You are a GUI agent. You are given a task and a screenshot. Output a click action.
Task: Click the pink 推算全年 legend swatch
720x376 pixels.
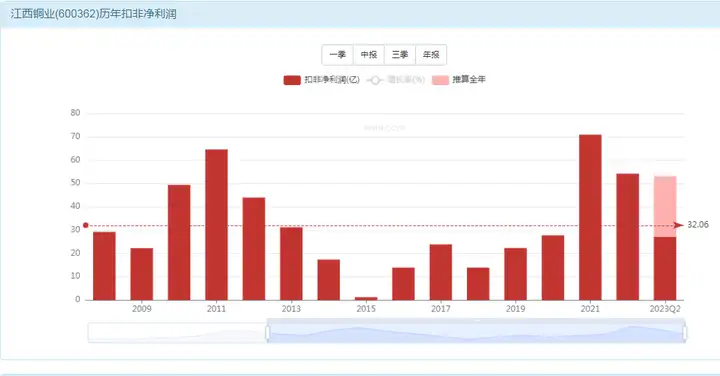click(440, 80)
